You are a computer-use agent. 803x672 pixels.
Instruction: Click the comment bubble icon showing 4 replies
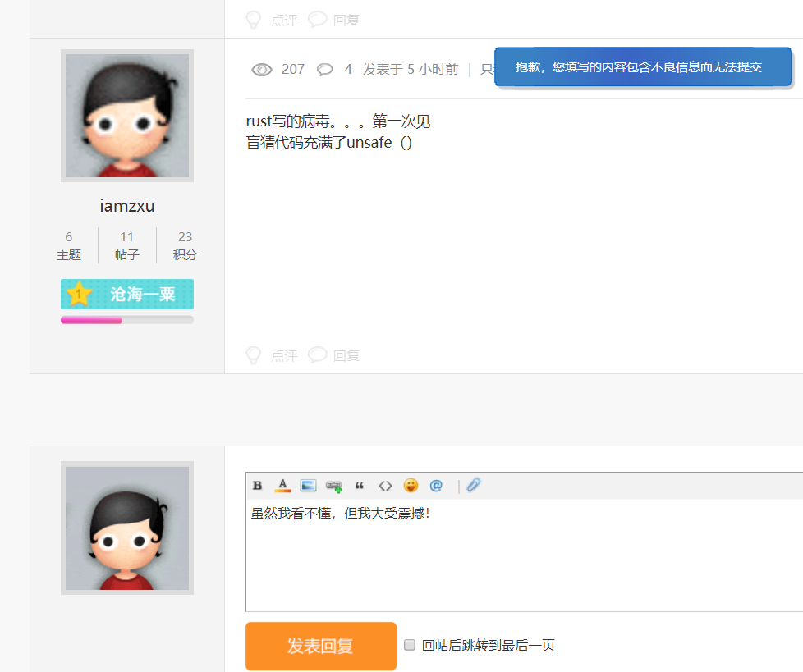point(325,70)
